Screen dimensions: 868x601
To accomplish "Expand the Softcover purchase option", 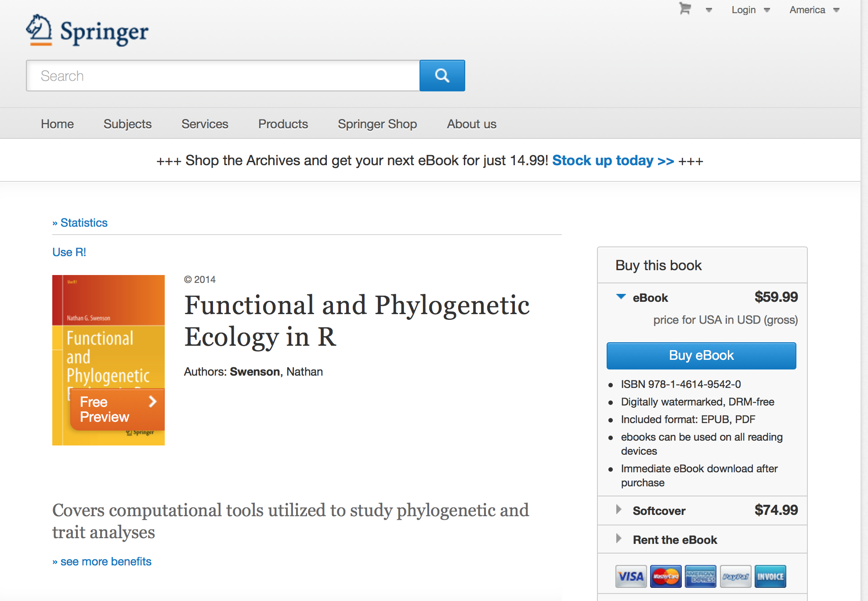I will [618, 510].
